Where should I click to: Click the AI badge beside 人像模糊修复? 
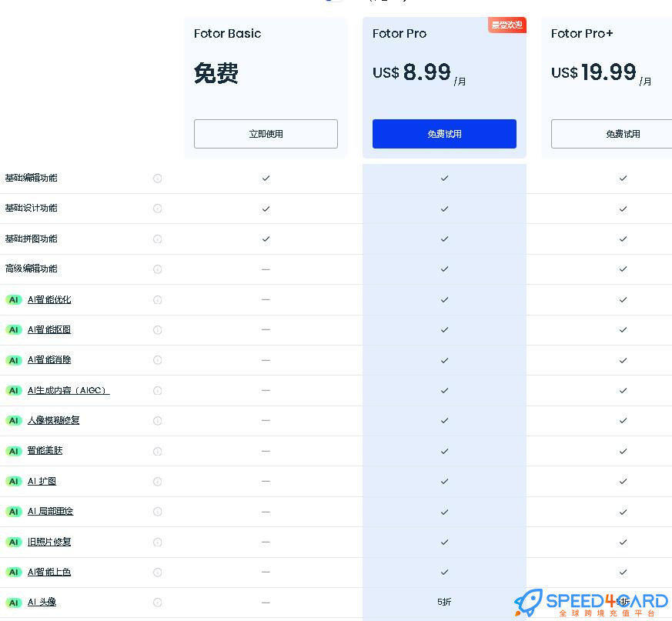pyautogui.click(x=14, y=420)
